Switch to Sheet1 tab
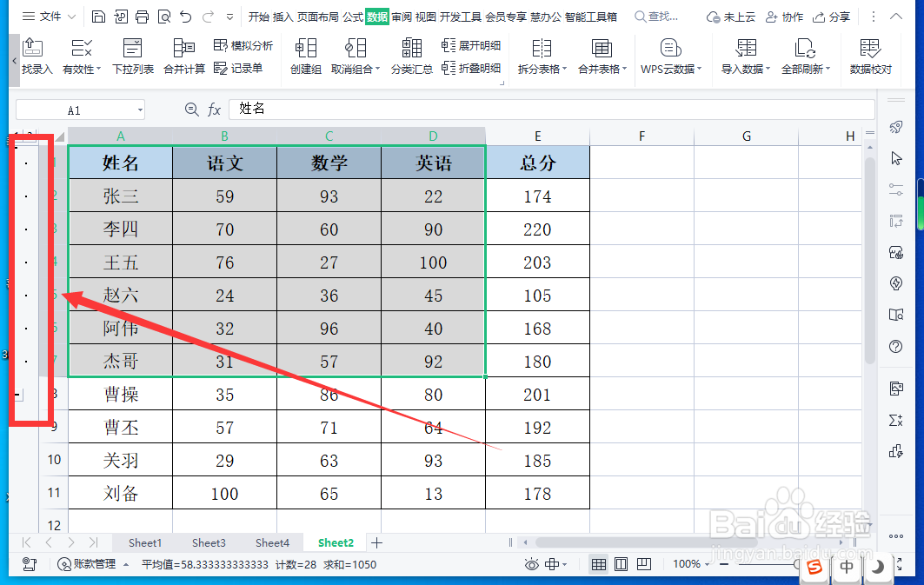This screenshot has height=585, width=924. pos(145,542)
